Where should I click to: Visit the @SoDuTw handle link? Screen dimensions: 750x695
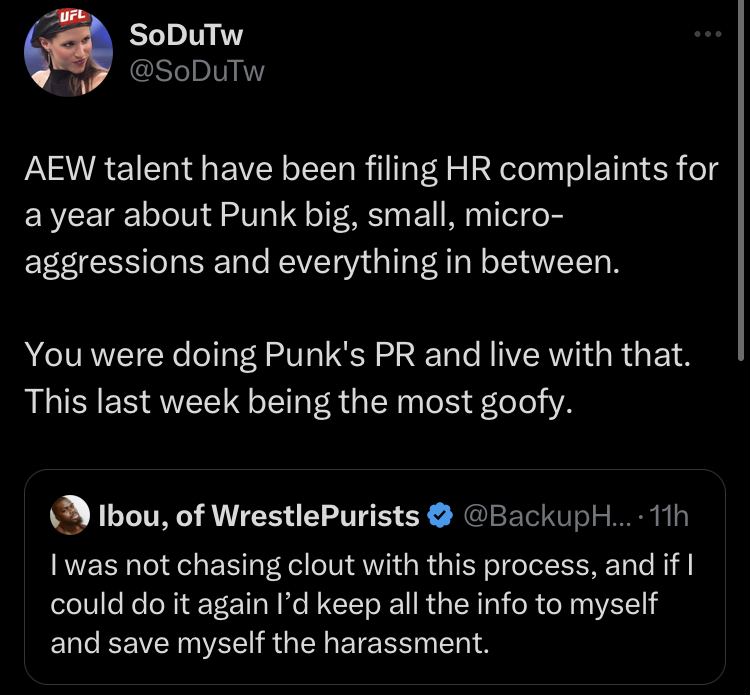point(197,71)
